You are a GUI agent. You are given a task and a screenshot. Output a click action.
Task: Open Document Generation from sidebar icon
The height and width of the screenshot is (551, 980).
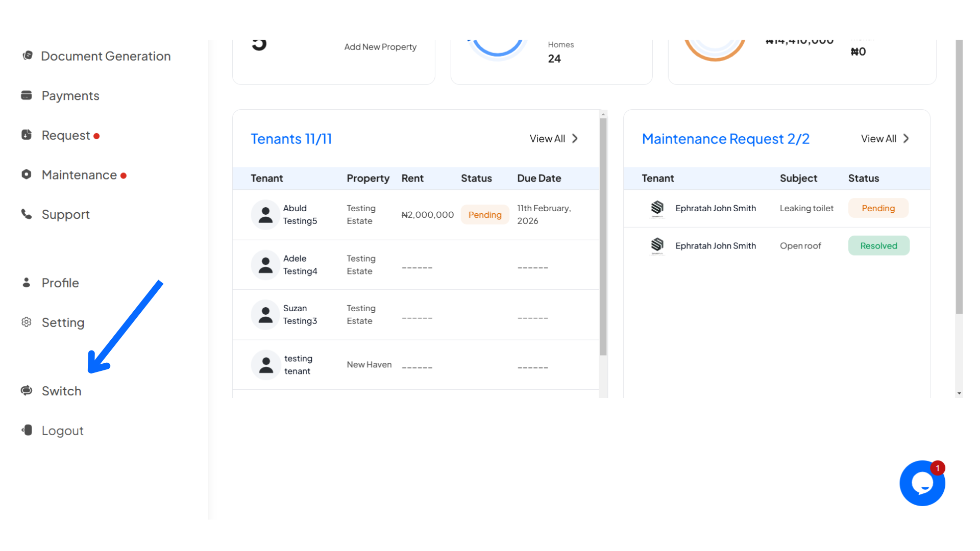(x=27, y=55)
